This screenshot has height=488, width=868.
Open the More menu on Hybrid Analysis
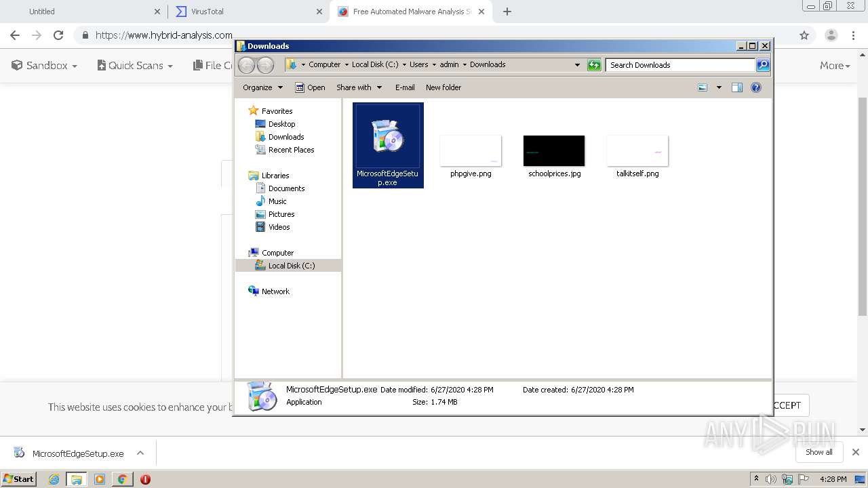[x=835, y=66]
